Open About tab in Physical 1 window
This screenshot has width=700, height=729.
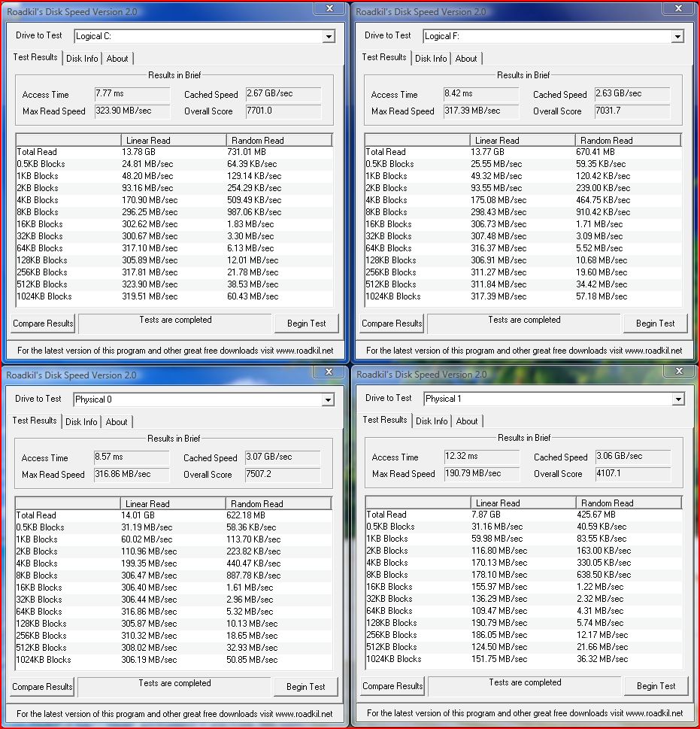(x=467, y=421)
